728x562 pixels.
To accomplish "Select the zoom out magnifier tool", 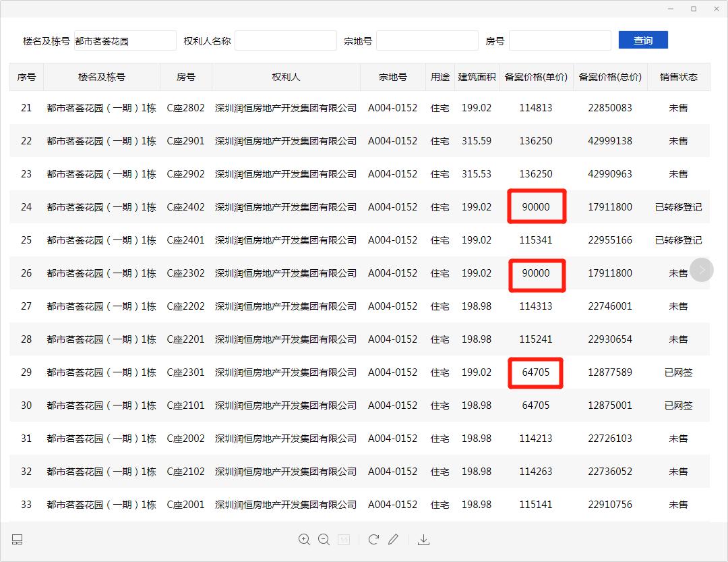I will click(324, 540).
